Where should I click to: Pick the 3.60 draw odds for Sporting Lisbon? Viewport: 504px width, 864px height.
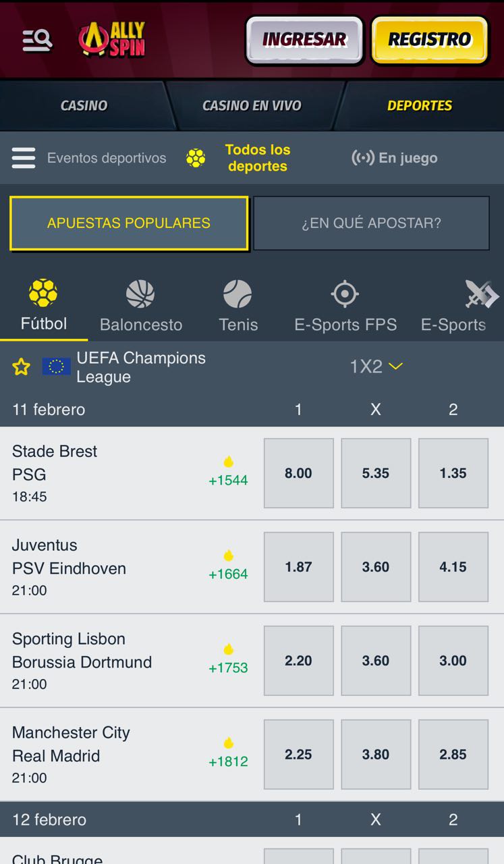tap(376, 661)
